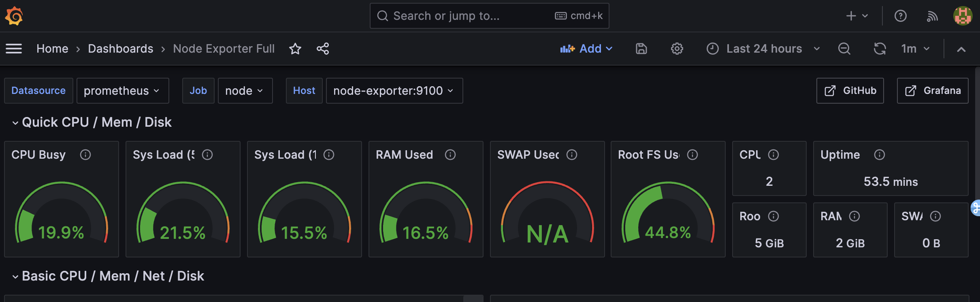Collapse the top toolbar with chevron
This screenshot has height=302, width=980.
961,49
